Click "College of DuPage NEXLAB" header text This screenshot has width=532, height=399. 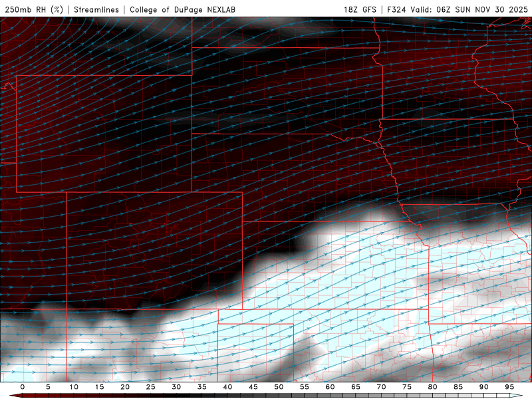tap(182, 9)
